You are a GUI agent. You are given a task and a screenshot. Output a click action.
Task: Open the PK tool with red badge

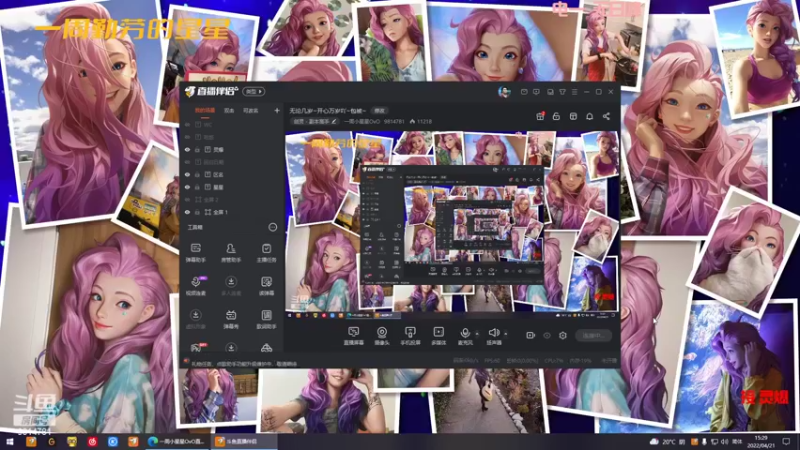point(197,347)
